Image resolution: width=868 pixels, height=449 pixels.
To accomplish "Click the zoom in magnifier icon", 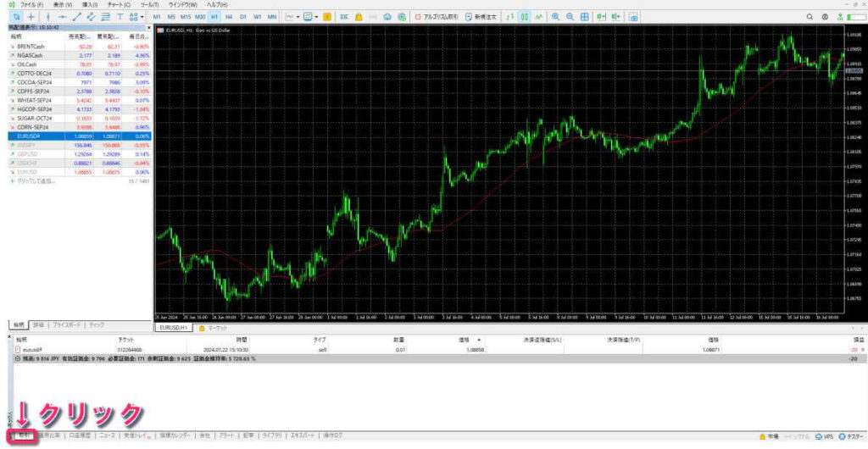I will pyautogui.click(x=555, y=16).
